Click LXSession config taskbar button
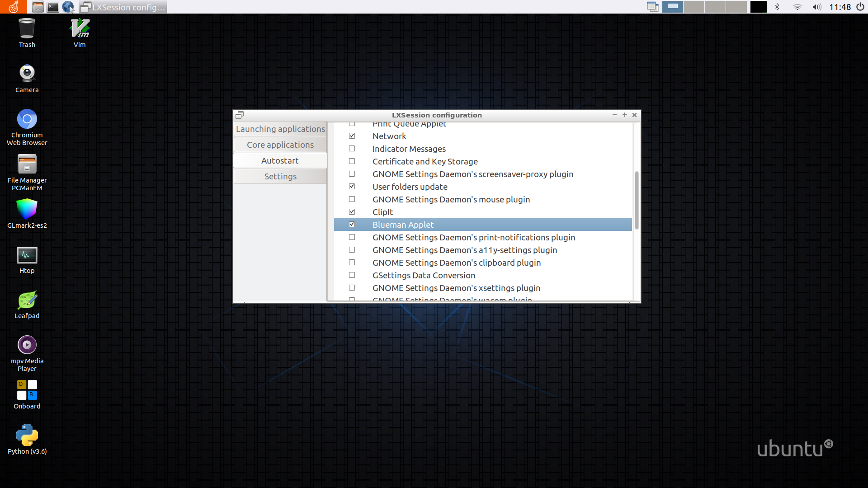The image size is (868, 488). 123,7
